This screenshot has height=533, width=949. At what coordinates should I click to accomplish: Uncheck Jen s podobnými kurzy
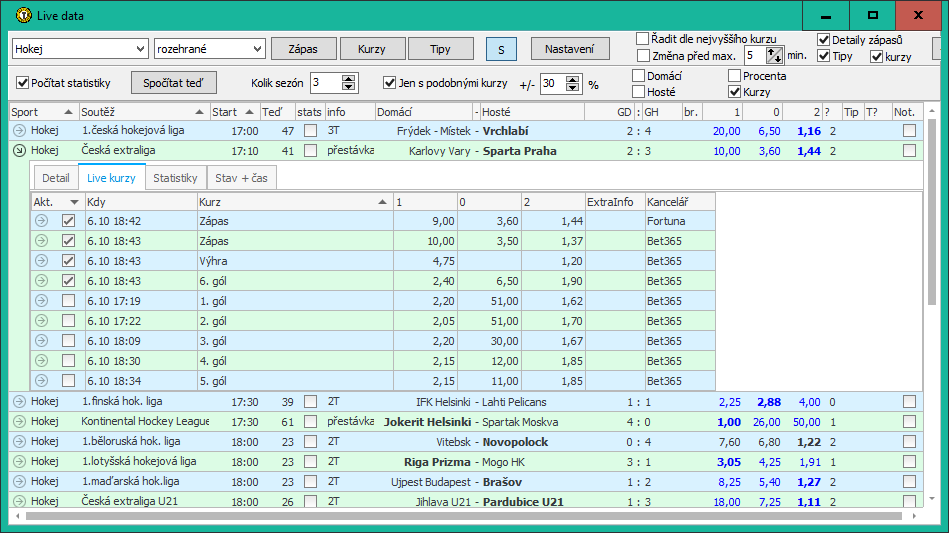(391, 83)
